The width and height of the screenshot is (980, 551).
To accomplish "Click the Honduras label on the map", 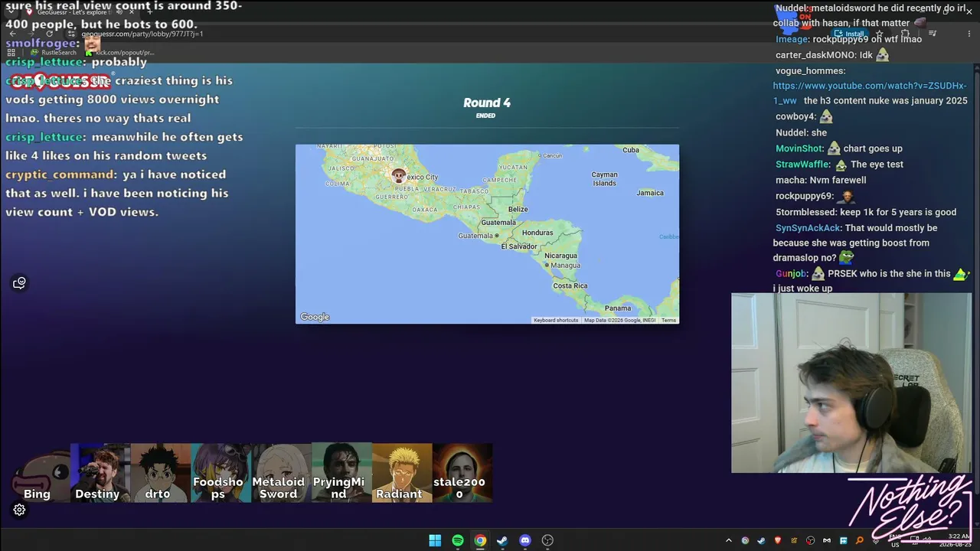I will (x=537, y=233).
